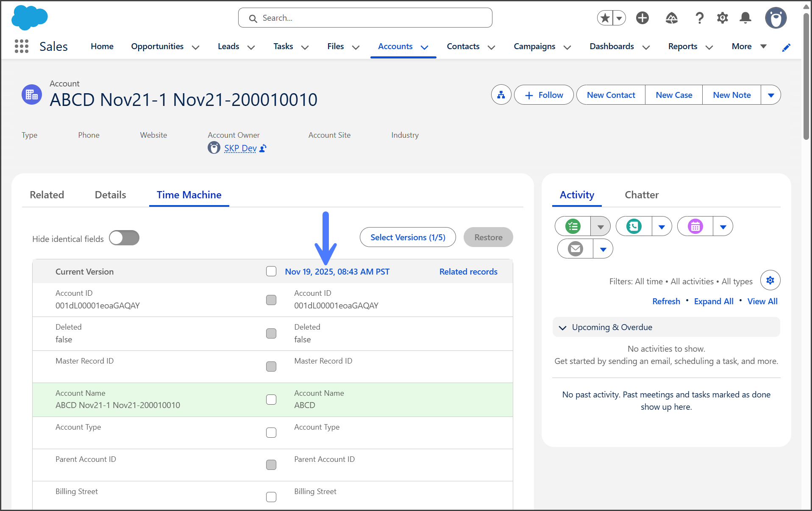Tick the Account Name field checkbox
The width and height of the screenshot is (812, 511).
click(271, 400)
